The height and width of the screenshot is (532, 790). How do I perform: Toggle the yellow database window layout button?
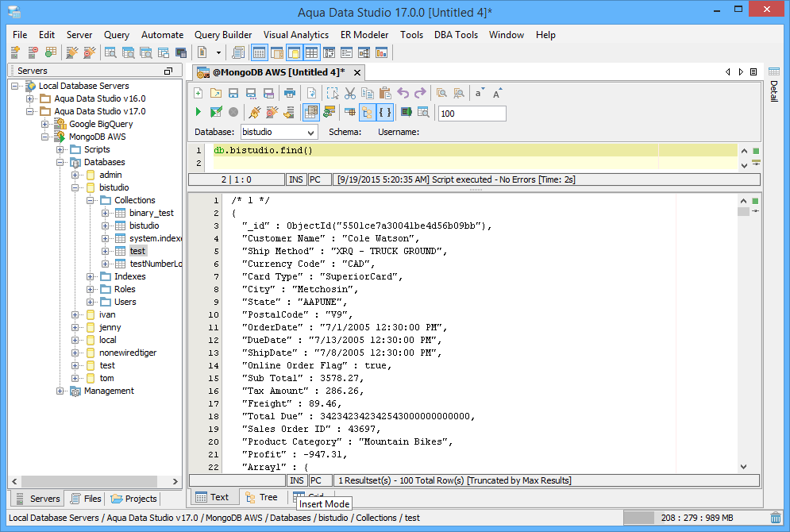[294, 52]
